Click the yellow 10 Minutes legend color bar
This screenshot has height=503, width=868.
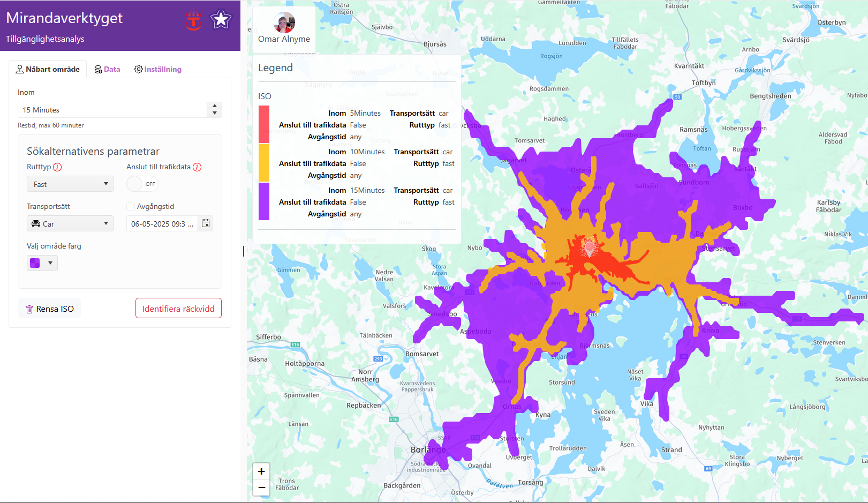point(264,163)
